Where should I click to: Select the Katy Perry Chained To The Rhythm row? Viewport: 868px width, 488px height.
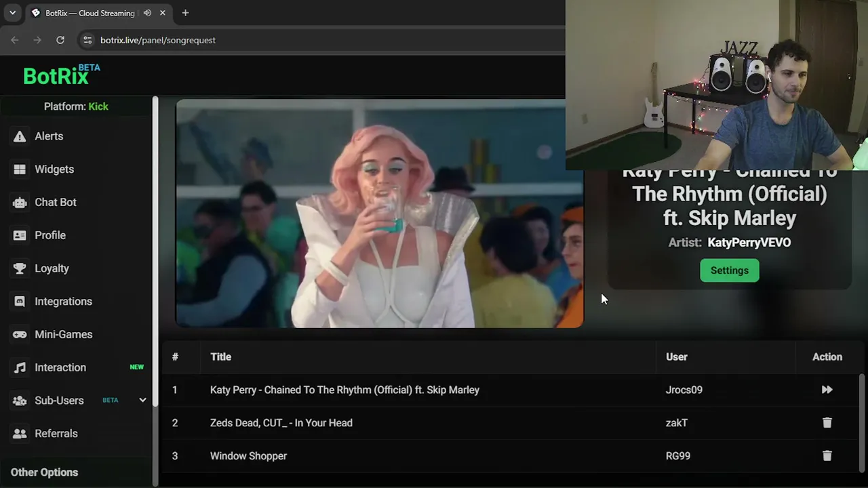coord(511,390)
